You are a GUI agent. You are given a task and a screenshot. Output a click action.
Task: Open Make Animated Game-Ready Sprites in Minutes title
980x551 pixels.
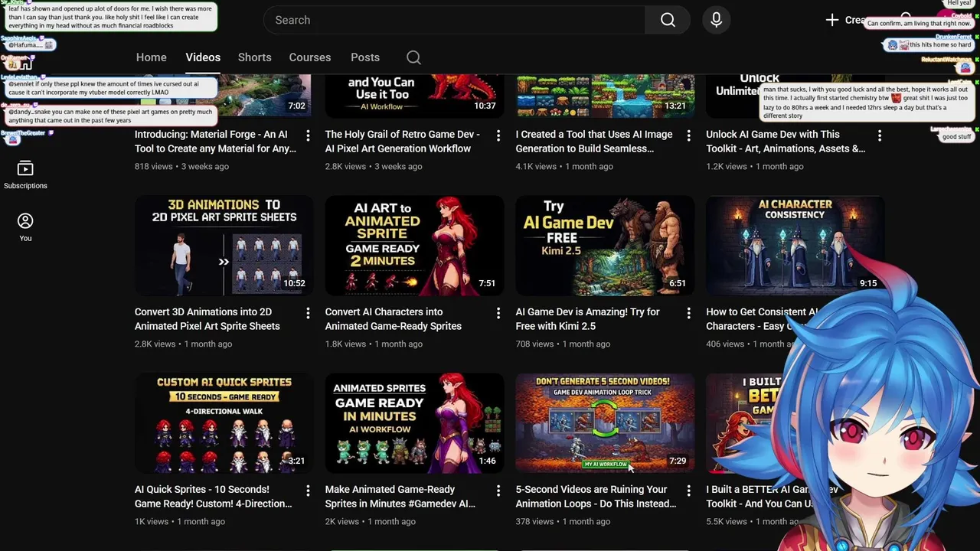coord(400,497)
